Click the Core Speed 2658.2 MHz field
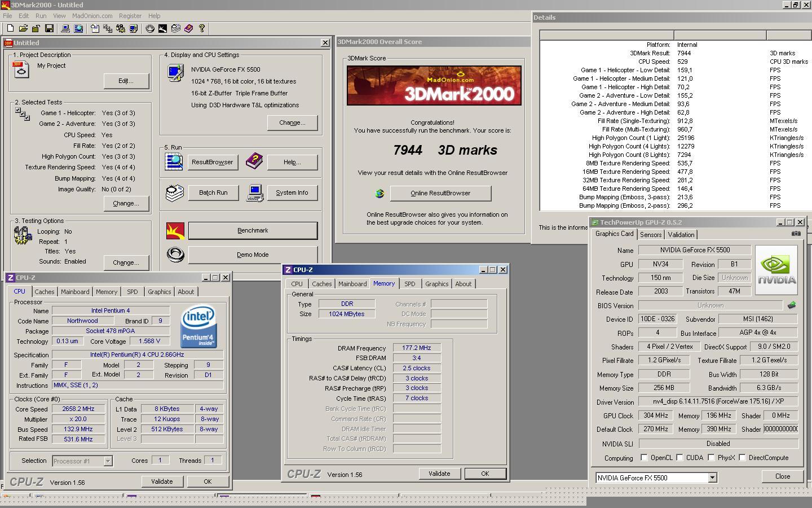 pos(78,409)
